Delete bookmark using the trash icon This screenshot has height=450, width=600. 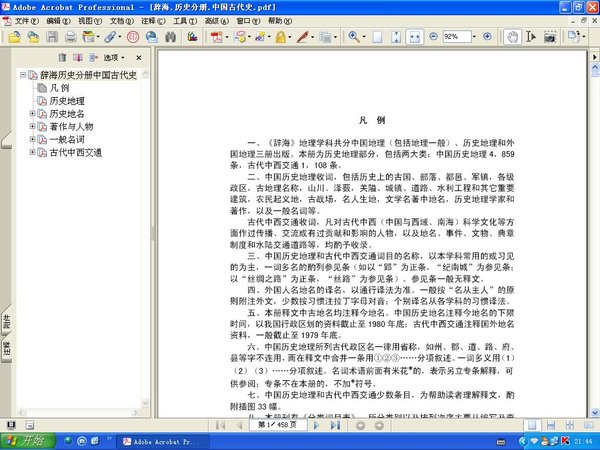(x=63, y=59)
